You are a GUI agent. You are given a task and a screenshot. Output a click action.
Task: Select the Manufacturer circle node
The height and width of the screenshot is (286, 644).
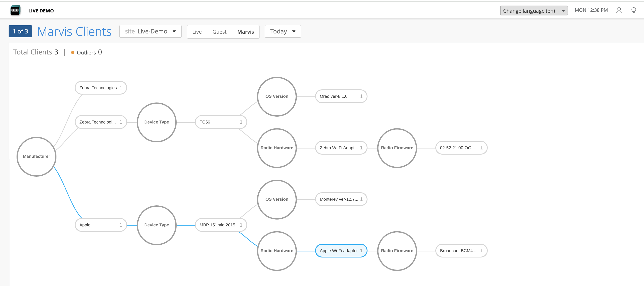click(36, 156)
